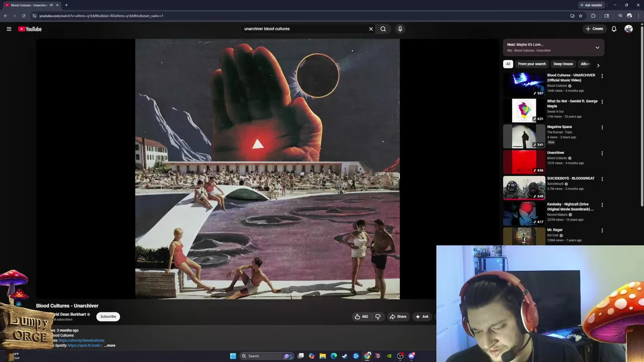Open Windows Start menu
Viewport: 644px width, 362px height.
tap(233, 356)
